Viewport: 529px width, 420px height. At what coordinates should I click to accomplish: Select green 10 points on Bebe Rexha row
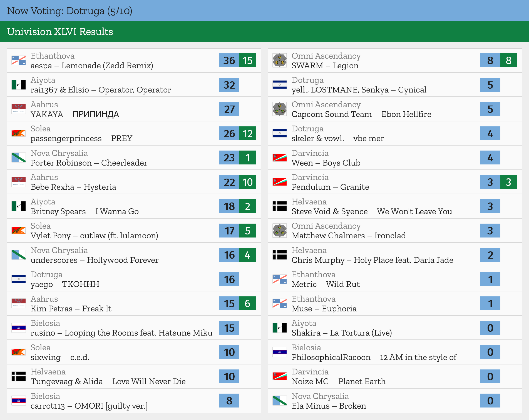pyautogui.click(x=248, y=182)
